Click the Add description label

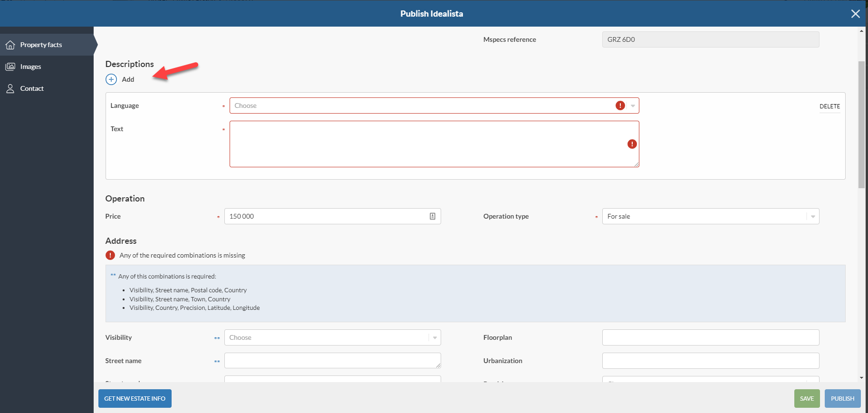(128, 79)
